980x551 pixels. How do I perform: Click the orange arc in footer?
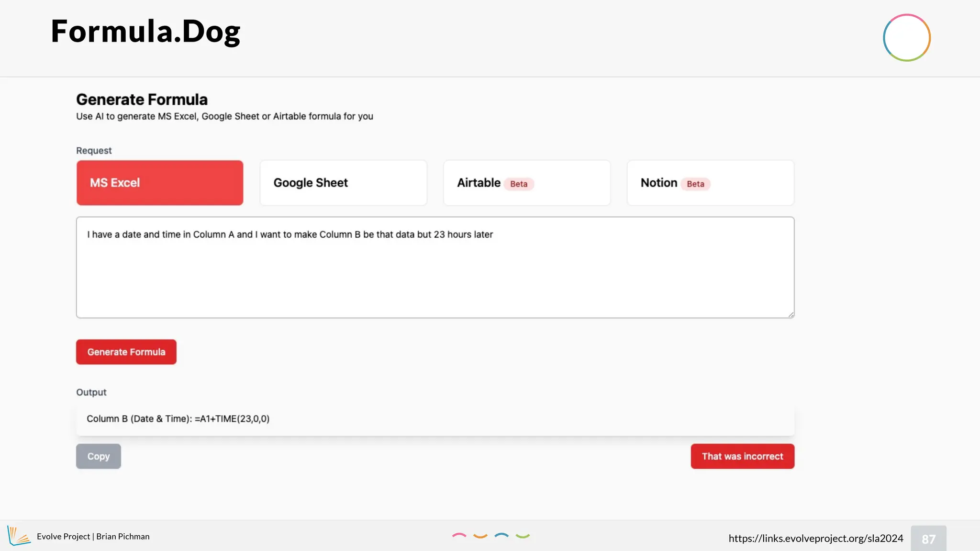click(480, 536)
